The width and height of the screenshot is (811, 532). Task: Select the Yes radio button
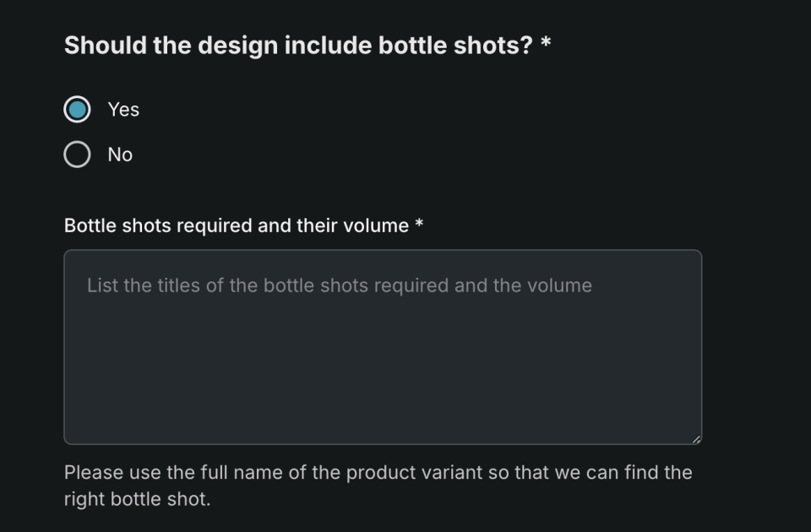[77, 110]
